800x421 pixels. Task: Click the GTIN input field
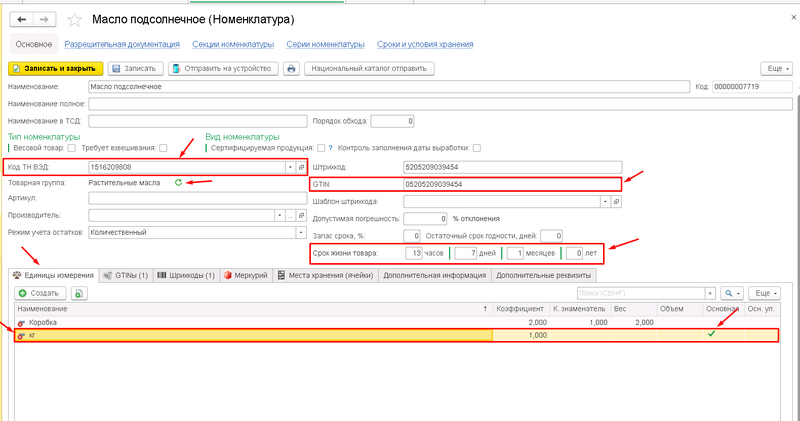tap(512, 184)
